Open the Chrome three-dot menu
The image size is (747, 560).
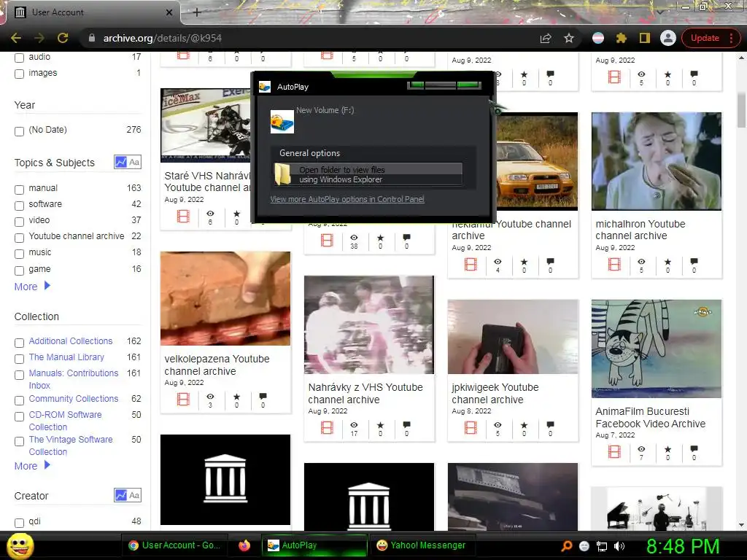tap(731, 38)
